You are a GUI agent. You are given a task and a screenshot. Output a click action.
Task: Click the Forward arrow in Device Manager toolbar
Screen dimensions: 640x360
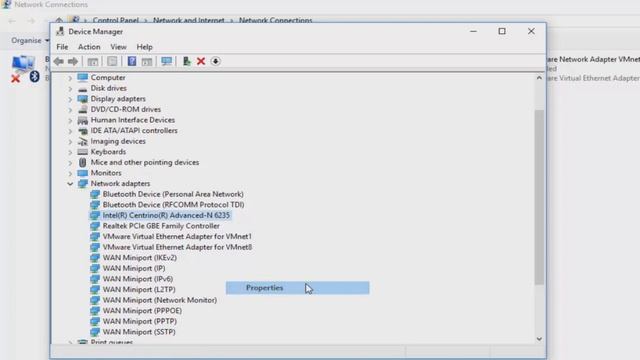73,61
